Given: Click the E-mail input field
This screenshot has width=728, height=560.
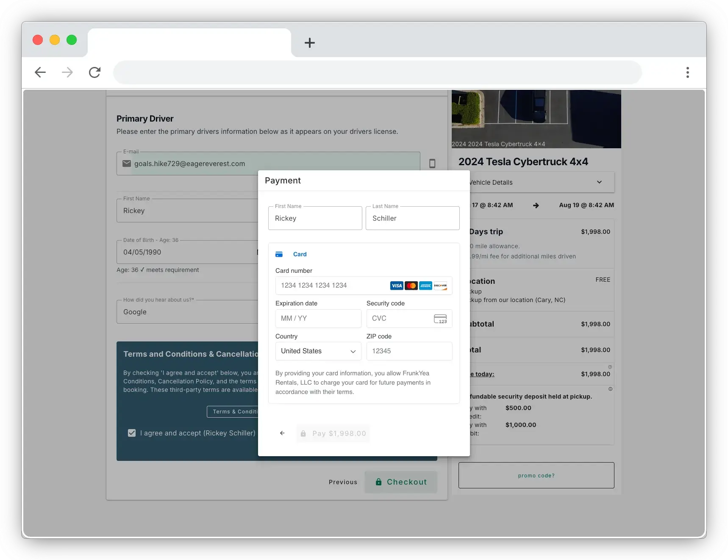Looking at the screenshot, I should (x=268, y=164).
